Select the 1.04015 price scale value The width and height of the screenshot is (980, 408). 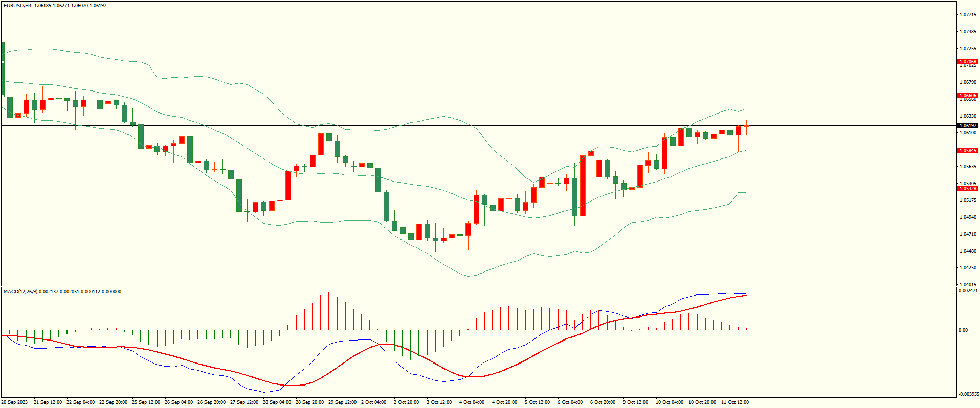coord(968,285)
